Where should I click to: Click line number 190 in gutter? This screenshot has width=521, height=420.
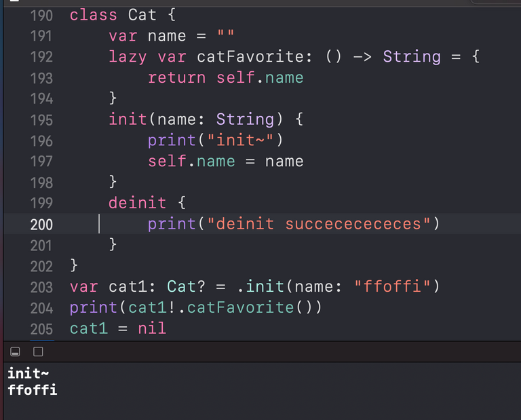(x=41, y=16)
